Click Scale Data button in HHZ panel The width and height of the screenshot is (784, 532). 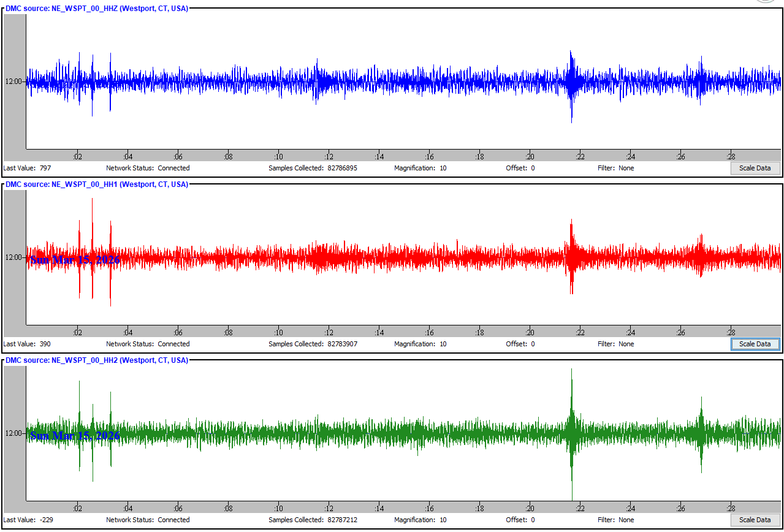pos(755,168)
